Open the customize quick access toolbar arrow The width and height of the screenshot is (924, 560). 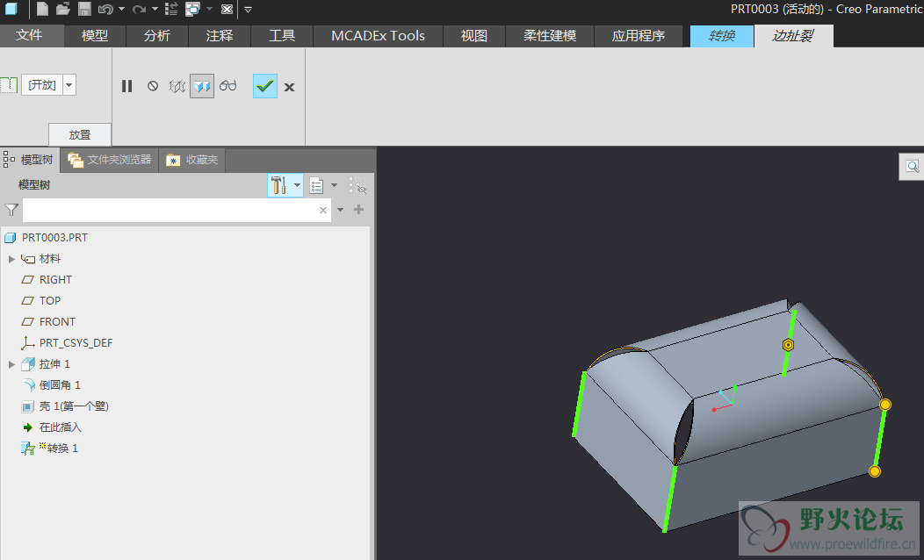[248, 10]
